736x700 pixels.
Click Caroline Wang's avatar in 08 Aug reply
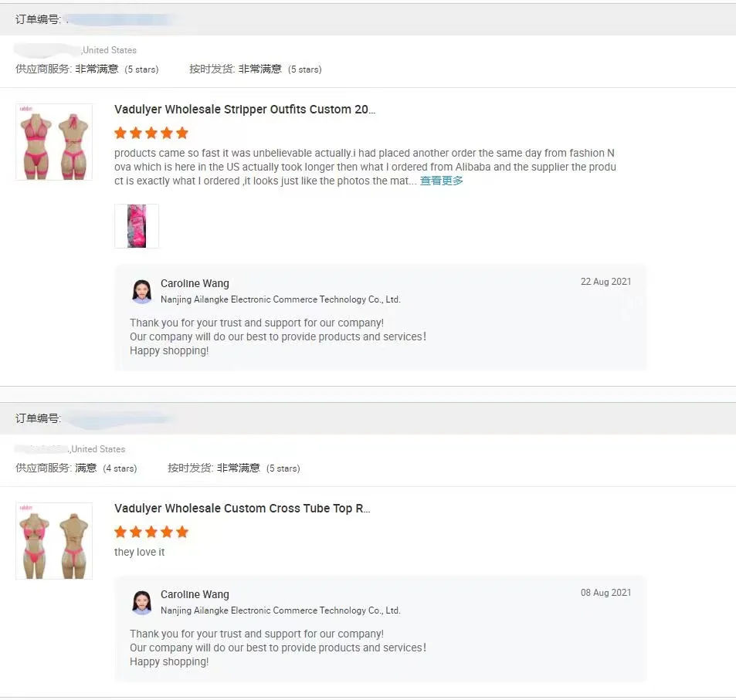tap(142, 602)
